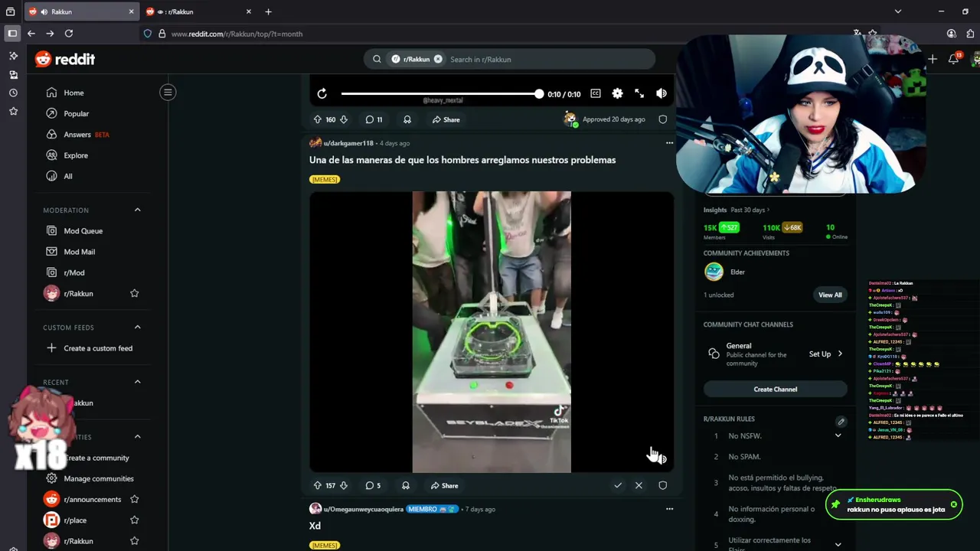This screenshot has height=551, width=980.
Task: Open options menu for darkgamer118 post
Action: pyautogui.click(x=669, y=143)
